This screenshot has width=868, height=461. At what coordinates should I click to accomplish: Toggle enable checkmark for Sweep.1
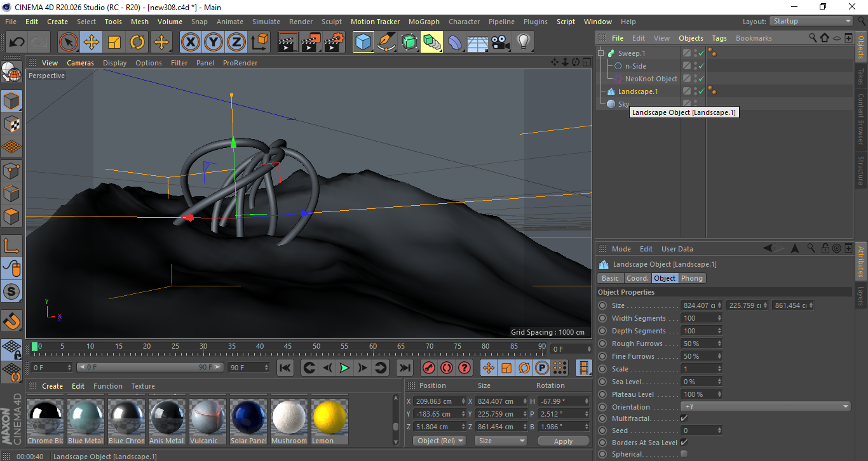701,53
